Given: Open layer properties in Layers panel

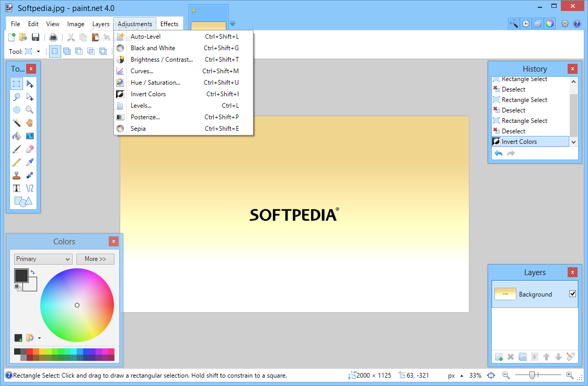Looking at the screenshot, I should point(570,357).
